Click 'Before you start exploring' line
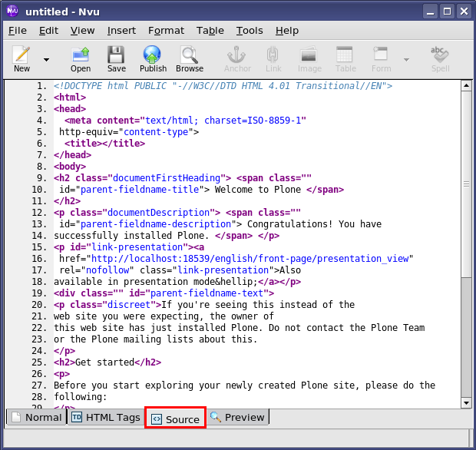This screenshot has height=450, width=476. (x=244, y=385)
